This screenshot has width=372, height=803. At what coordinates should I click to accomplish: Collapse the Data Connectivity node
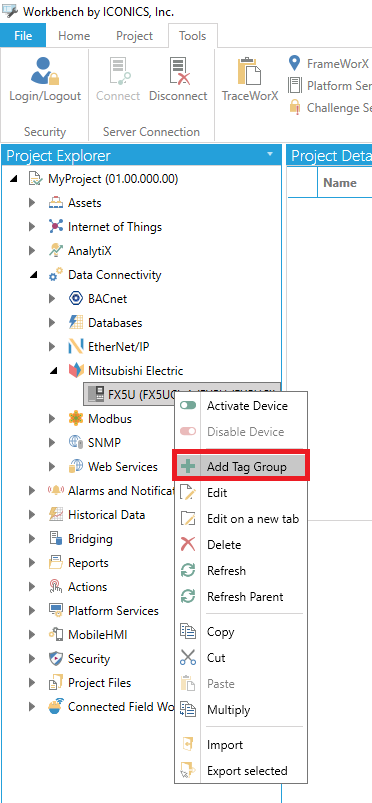coord(33,276)
